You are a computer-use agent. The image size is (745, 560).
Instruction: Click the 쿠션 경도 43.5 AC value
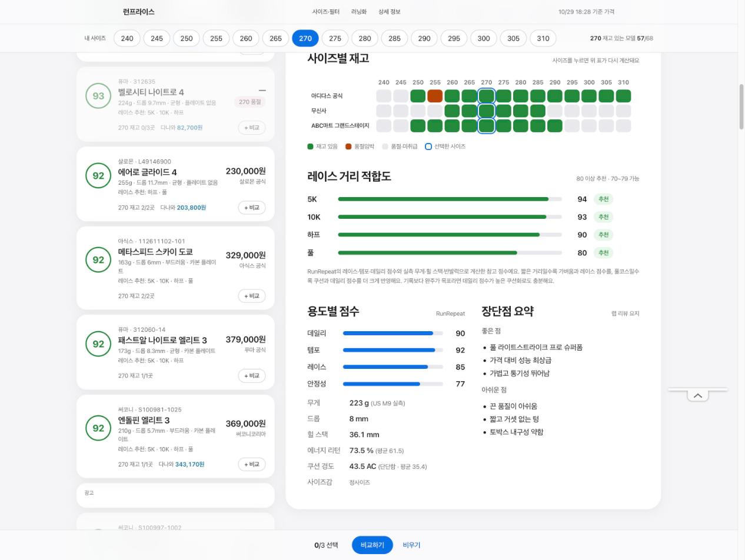point(388,466)
